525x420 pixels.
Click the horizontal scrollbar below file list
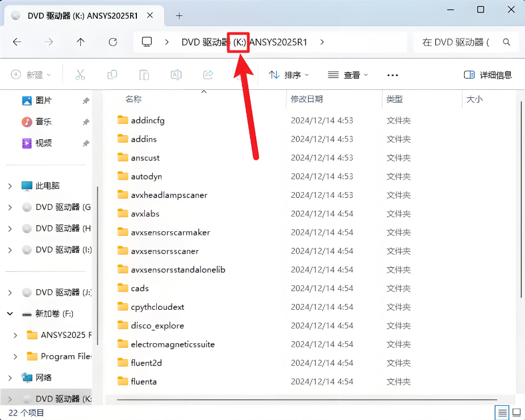(307, 400)
